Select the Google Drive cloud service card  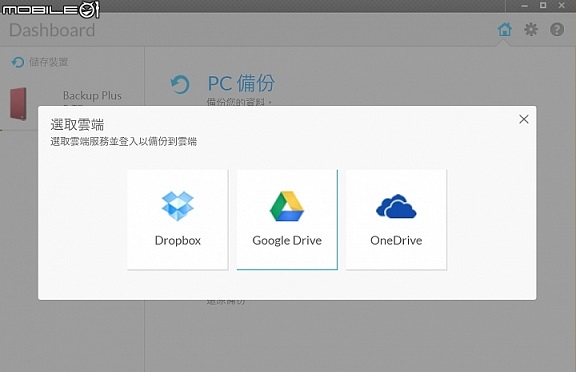point(287,220)
